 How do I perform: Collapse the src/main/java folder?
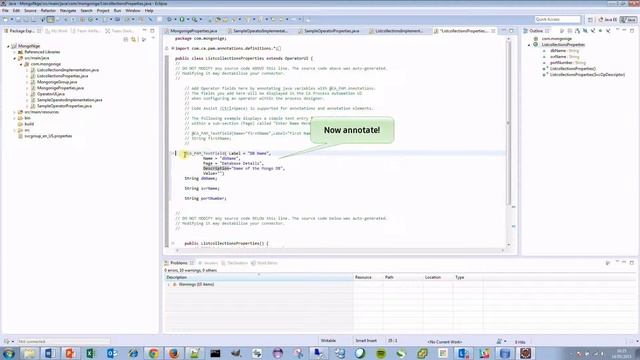tap(15, 58)
